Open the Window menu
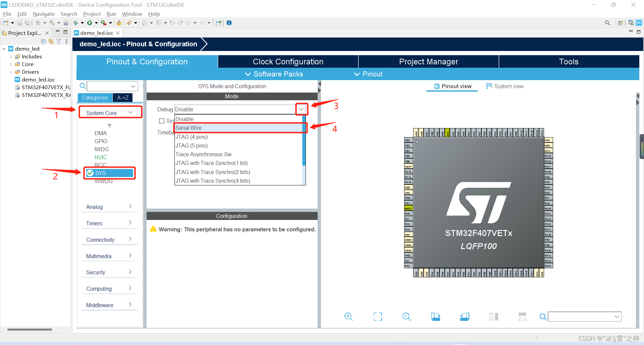The image size is (644, 345). click(132, 14)
